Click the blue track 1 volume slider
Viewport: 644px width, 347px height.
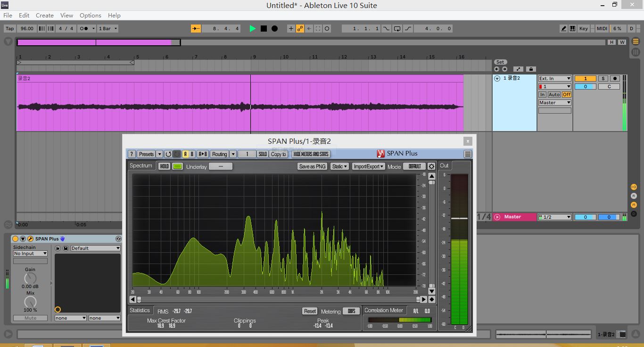pyautogui.click(x=585, y=87)
